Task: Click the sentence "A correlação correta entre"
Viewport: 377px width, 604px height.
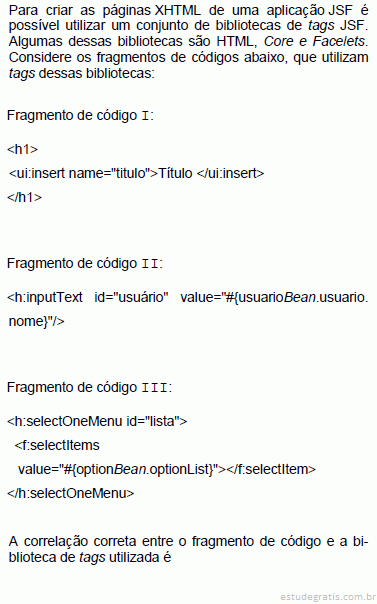Action: pyautogui.click(x=90, y=541)
